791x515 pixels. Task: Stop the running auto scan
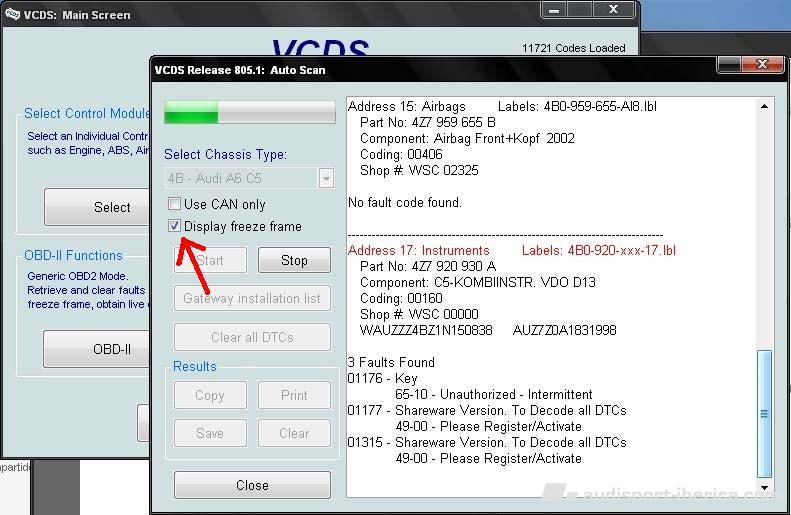[x=294, y=260]
